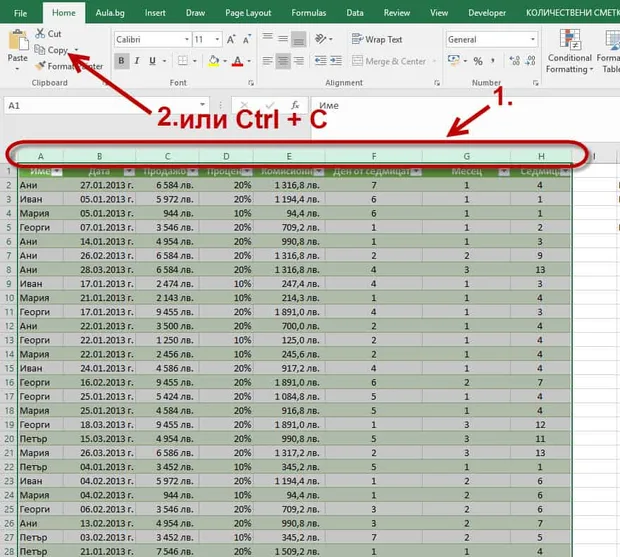Align text right
Screen dimensions: 620x557
[x=299, y=61]
